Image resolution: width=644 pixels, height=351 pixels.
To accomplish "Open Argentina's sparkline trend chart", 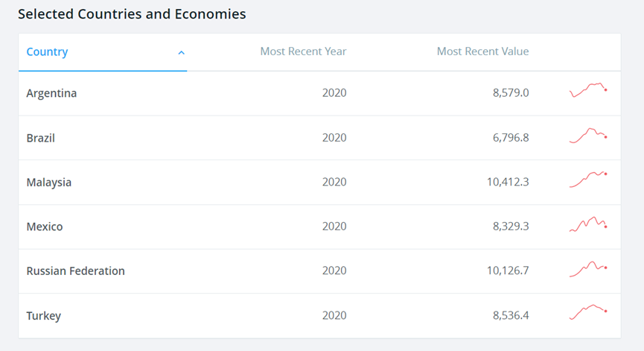I will tap(588, 90).
